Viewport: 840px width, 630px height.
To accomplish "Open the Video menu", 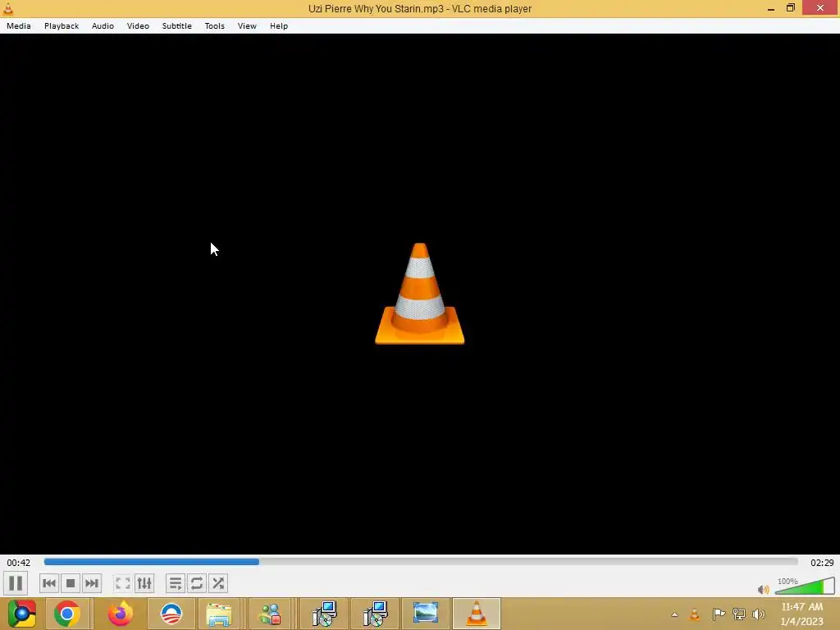I will [x=138, y=25].
